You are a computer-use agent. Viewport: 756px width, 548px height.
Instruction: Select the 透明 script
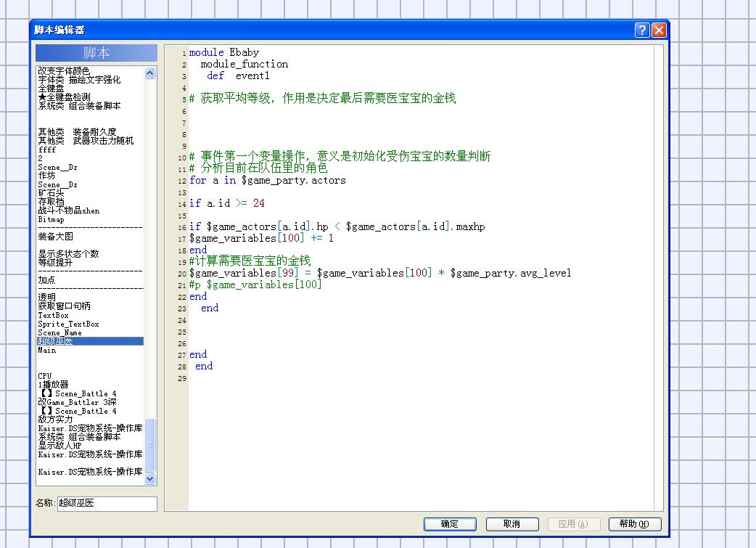coord(46,297)
